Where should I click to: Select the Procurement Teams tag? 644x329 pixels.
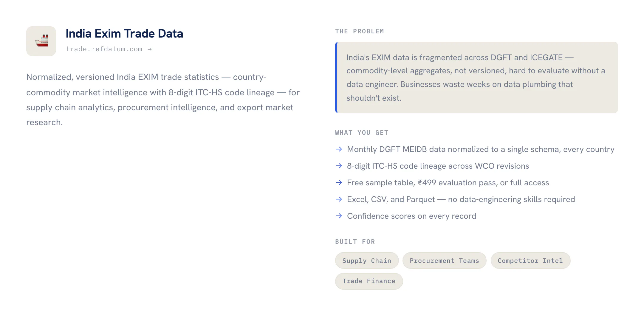(444, 260)
